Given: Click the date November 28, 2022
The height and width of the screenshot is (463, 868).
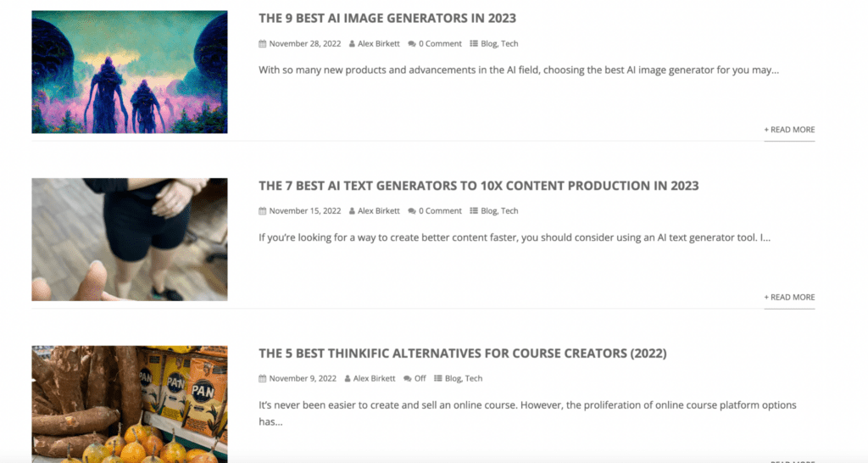Looking at the screenshot, I should pos(305,44).
